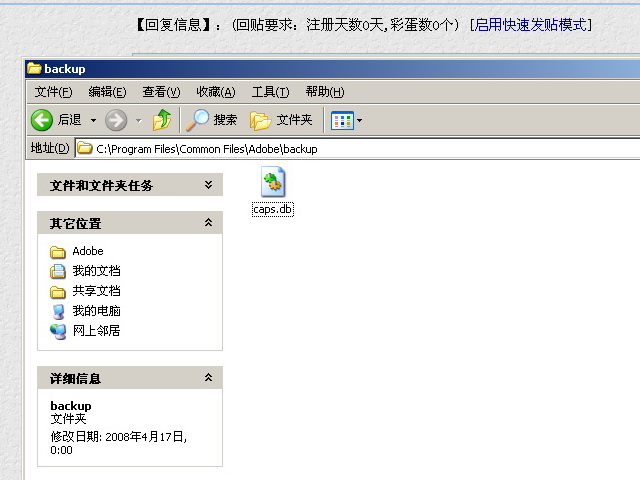
Task: Open the Forward history dropdown arrow
Action: (x=139, y=120)
